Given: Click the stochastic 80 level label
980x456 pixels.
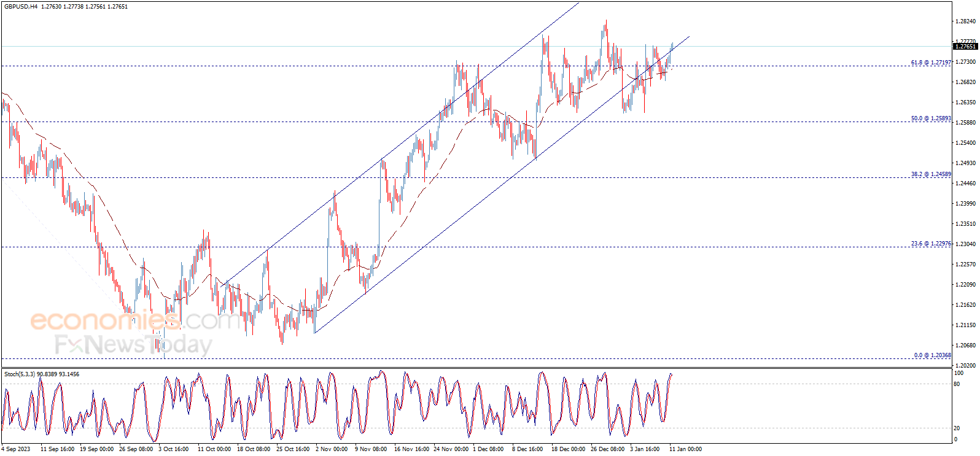Looking at the screenshot, I should 957,384.
